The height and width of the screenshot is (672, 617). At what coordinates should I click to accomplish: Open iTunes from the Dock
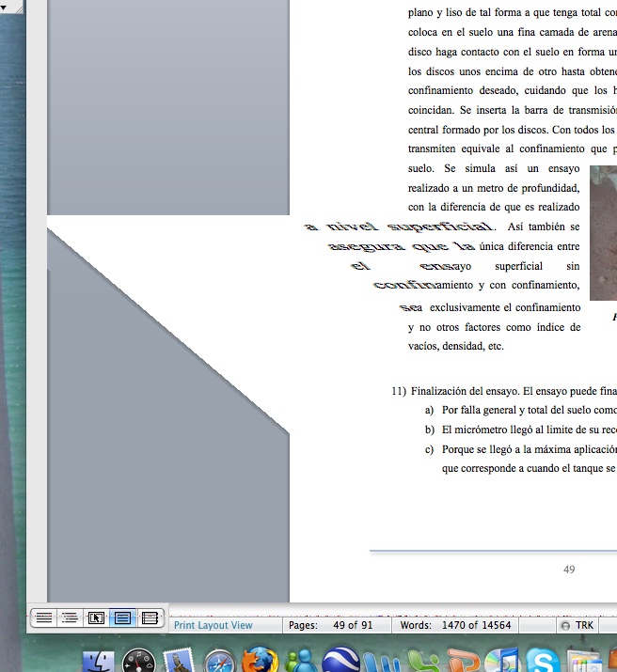[x=501, y=661]
